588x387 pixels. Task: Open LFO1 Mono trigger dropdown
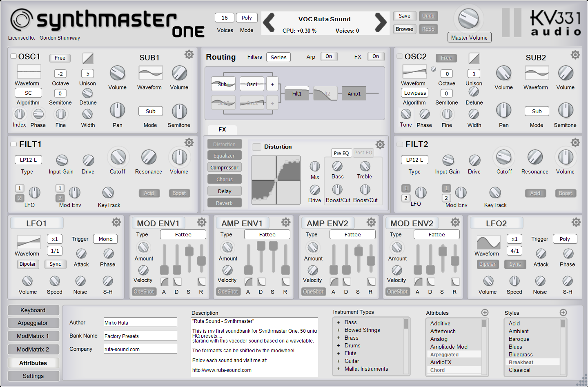pos(105,239)
